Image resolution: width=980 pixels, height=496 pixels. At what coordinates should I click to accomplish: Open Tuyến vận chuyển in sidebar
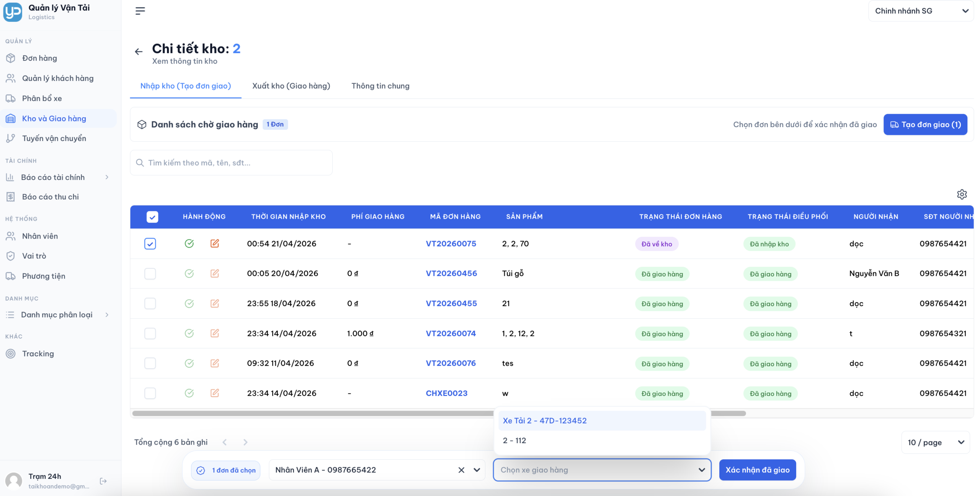(57, 138)
